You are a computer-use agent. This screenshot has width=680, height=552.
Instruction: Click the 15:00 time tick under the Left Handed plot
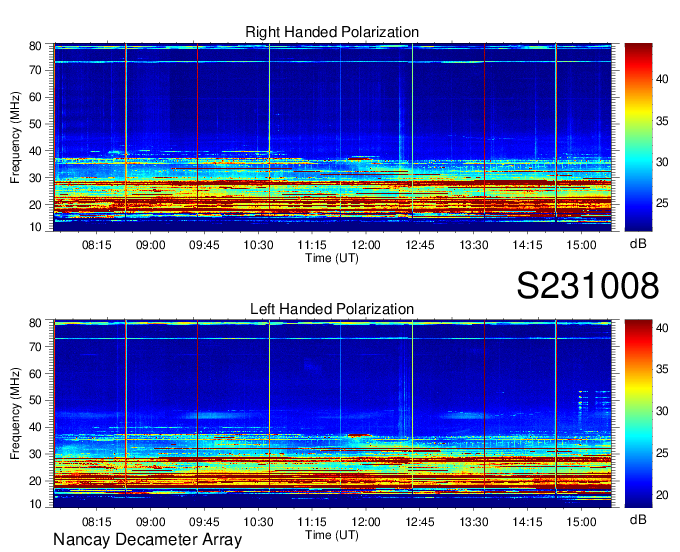point(582,522)
